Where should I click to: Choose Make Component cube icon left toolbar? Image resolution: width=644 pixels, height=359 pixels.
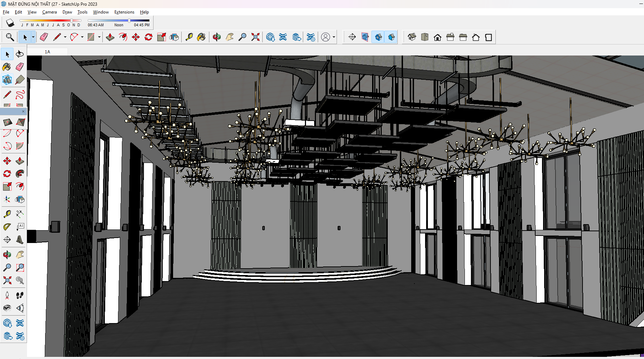click(7, 80)
